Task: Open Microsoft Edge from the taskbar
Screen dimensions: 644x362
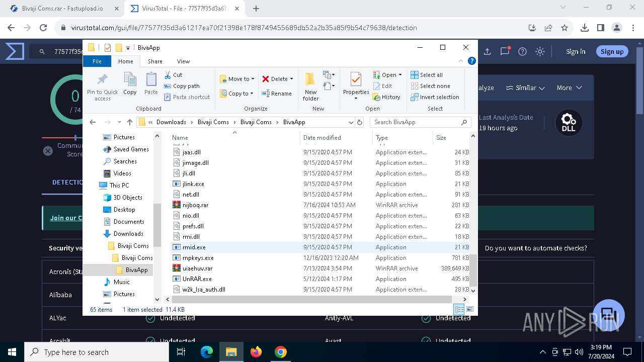Action: point(207,352)
